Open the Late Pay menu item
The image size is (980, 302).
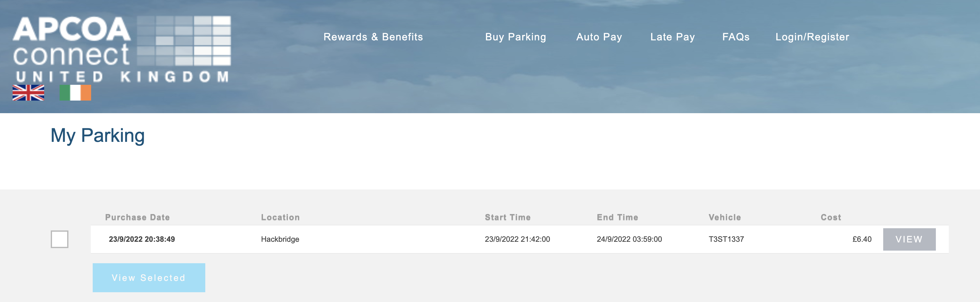pyautogui.click(x=672, y=37)
